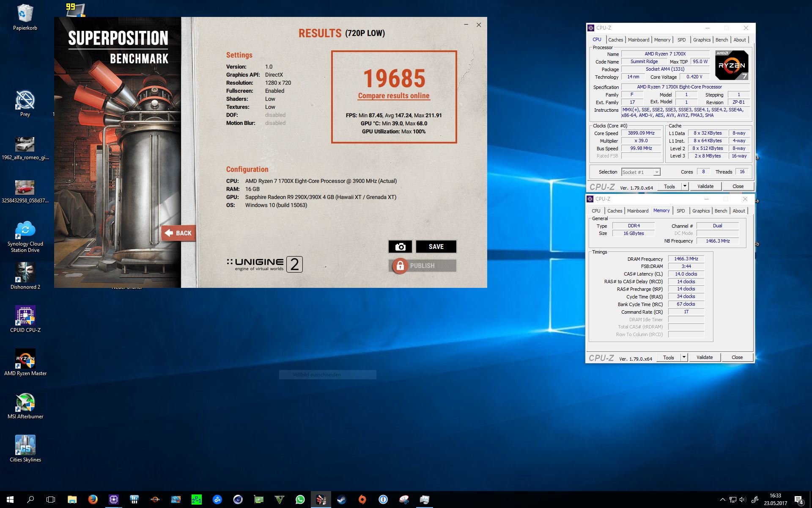
Task: Click Steam icon in the taskbar
Action: point(341,500)
